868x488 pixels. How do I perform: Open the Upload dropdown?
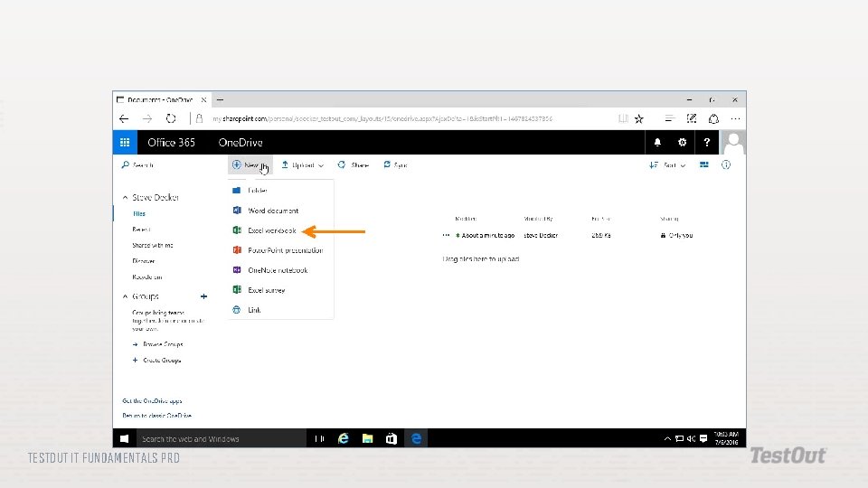(302, 164)
